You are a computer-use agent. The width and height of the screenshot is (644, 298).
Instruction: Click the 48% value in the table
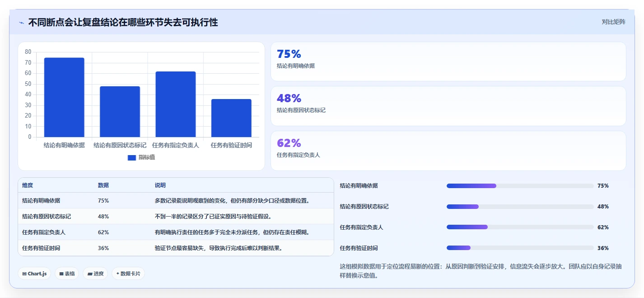pyautogui.click(x=103, y=217)
